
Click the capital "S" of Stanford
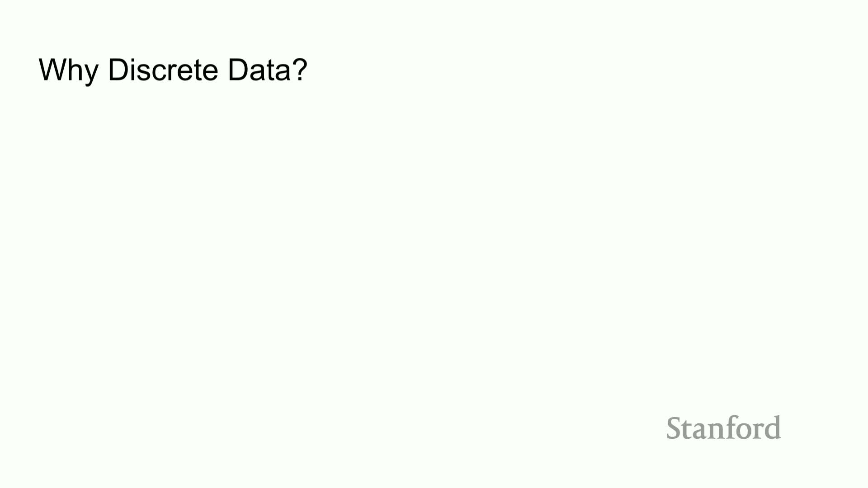[x=675, y=428]
